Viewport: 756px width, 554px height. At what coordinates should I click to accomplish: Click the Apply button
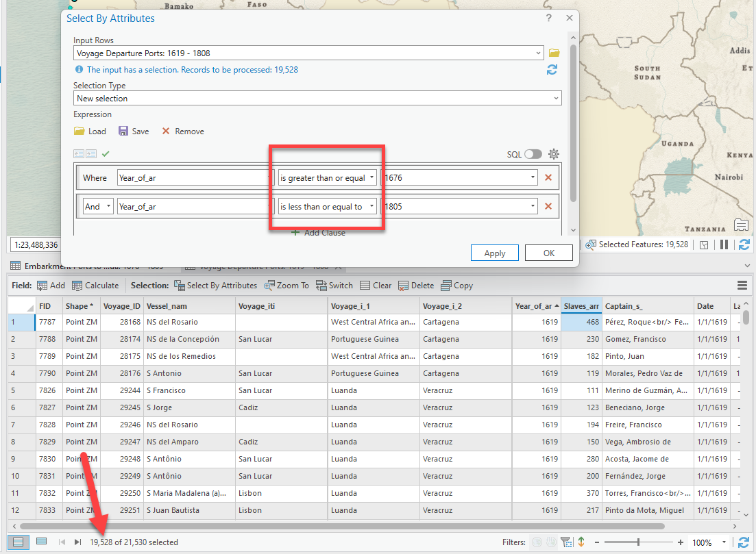click(494, 253)
